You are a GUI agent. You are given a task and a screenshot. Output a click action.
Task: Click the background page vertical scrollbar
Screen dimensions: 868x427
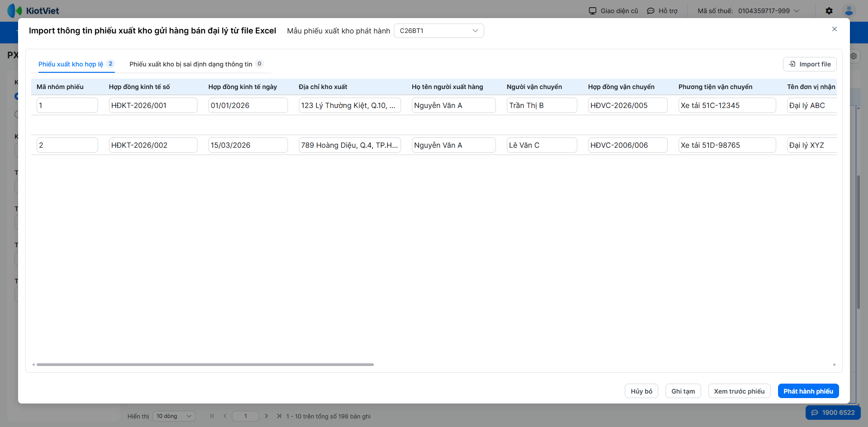[x=859, y=242]
